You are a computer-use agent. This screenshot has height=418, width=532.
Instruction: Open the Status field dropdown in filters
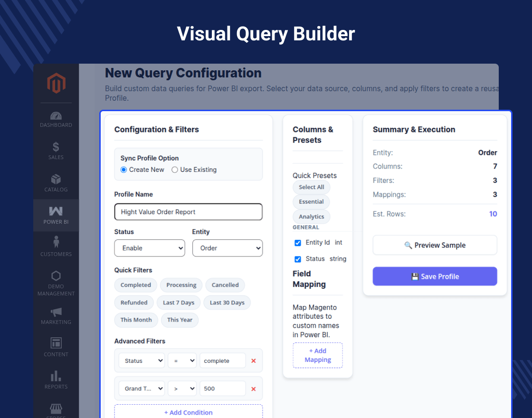click(x=142, y=361)
